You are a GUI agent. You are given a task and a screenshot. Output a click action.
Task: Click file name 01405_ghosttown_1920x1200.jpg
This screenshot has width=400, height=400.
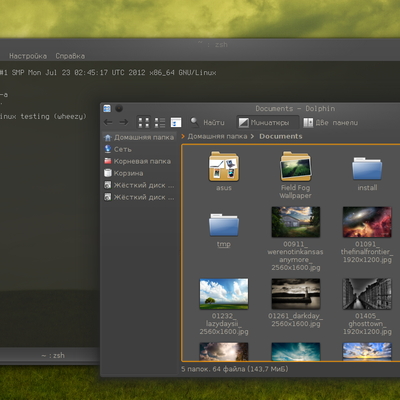tap(367, 324)
